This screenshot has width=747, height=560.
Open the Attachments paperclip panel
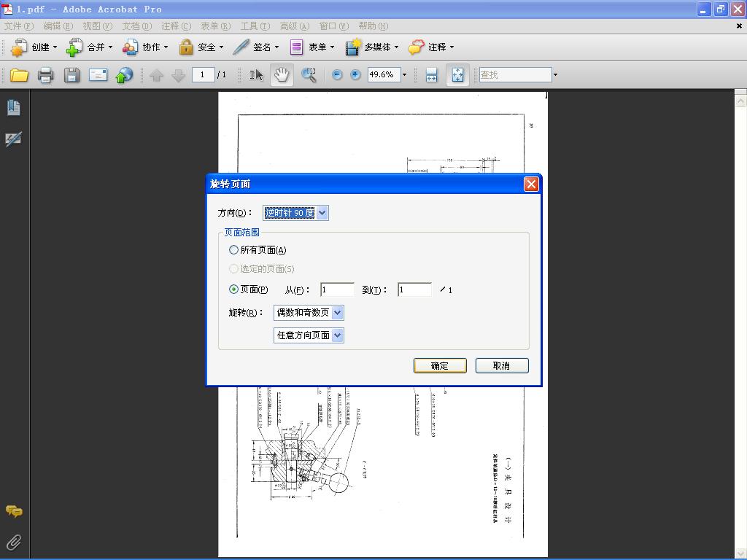14,542
